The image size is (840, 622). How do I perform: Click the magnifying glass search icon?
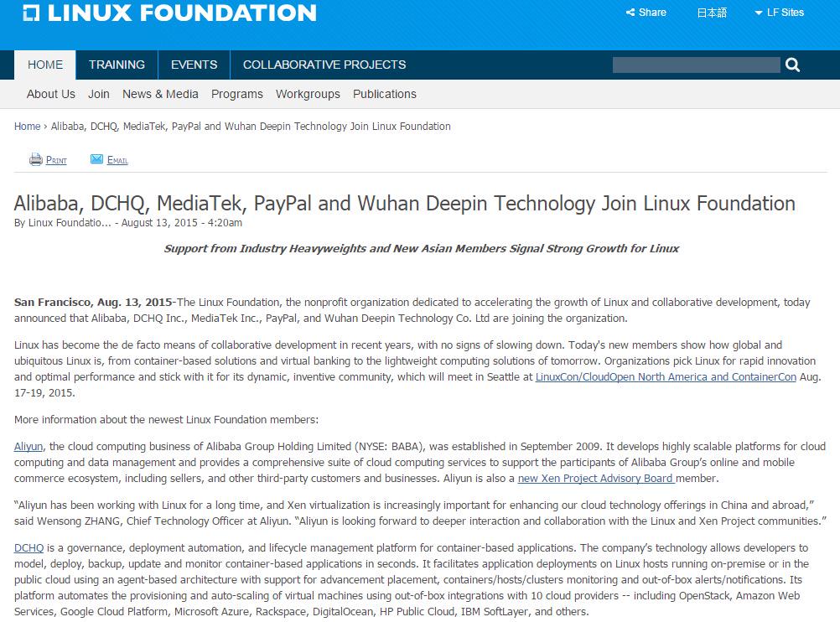coord(792,65)
